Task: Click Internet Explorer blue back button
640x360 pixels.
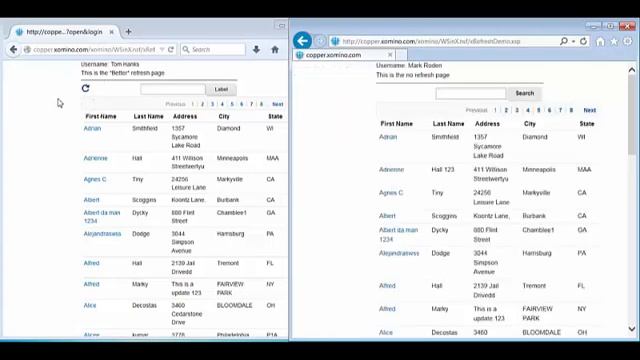Action: (302, 41)
